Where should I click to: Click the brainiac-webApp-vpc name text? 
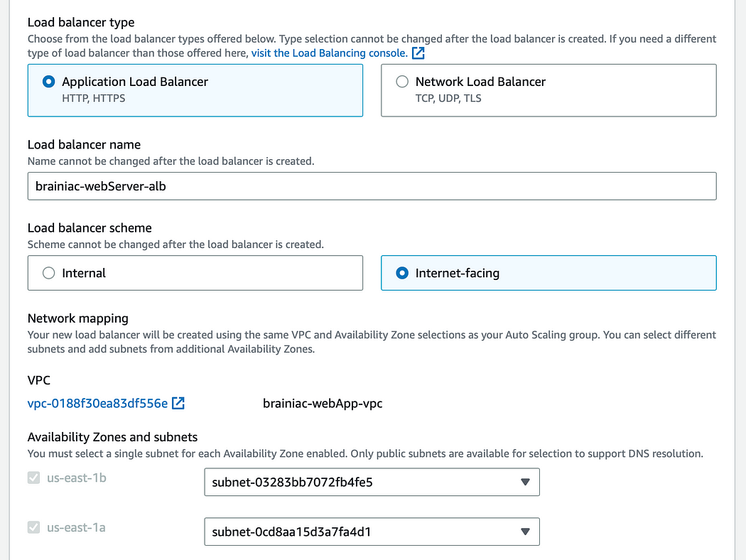(323, 404)
